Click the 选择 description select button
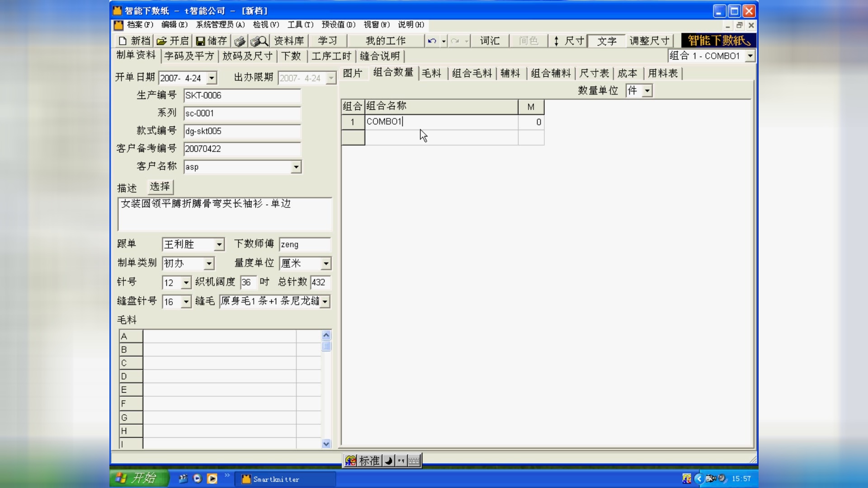The image size is (868, 488). (160, 187)
